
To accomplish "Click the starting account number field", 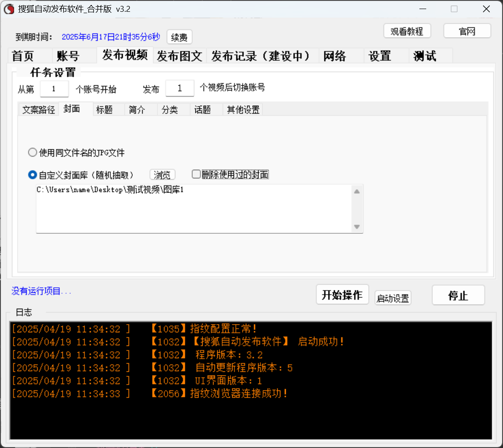I will click(54, 89).
